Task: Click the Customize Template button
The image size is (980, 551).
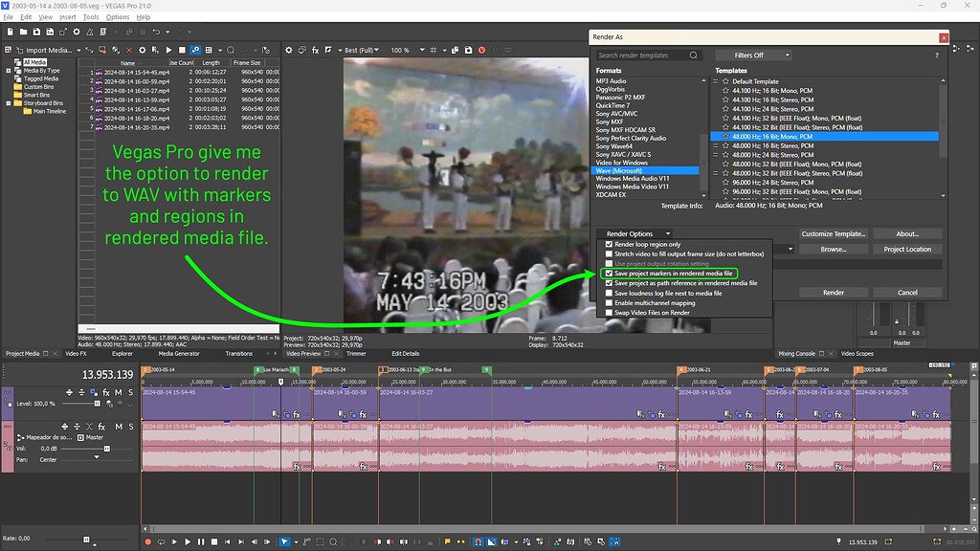Action: point(835,233)
